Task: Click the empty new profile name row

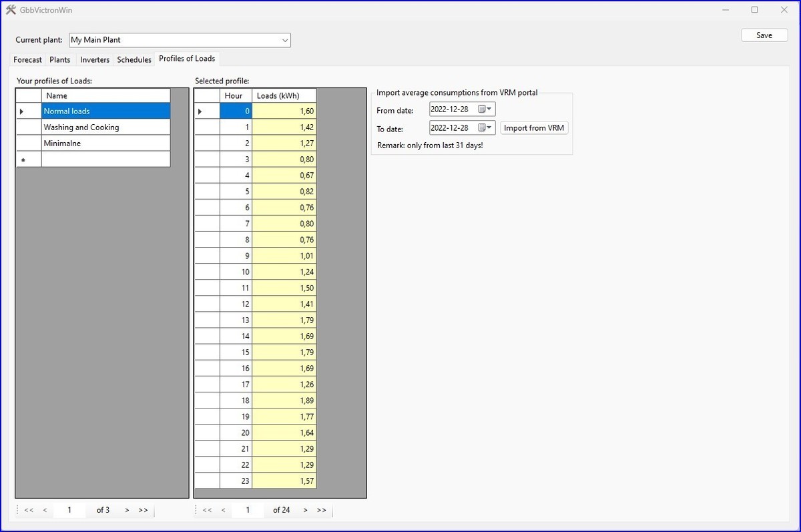Action: click(105, 160)
